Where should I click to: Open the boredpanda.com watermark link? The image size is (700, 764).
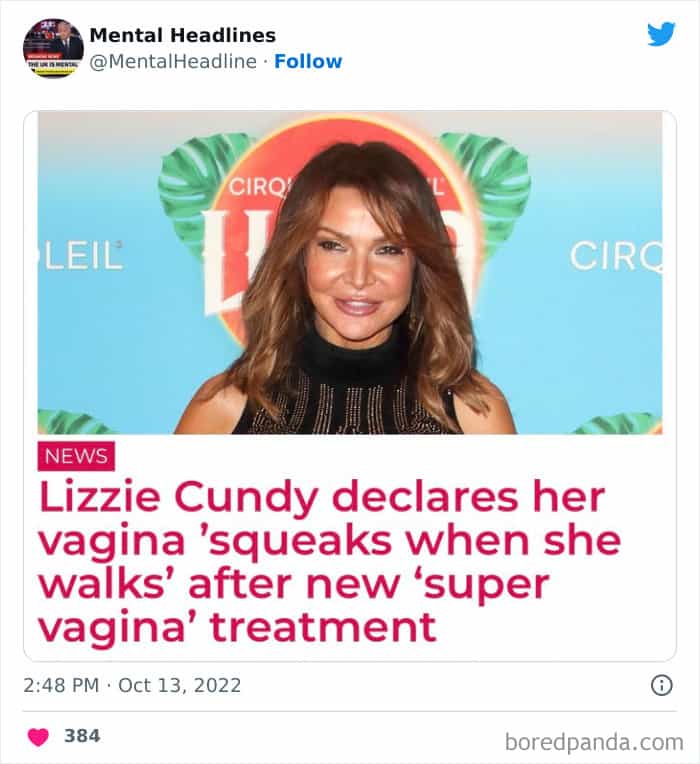click(x=594, y=741)
